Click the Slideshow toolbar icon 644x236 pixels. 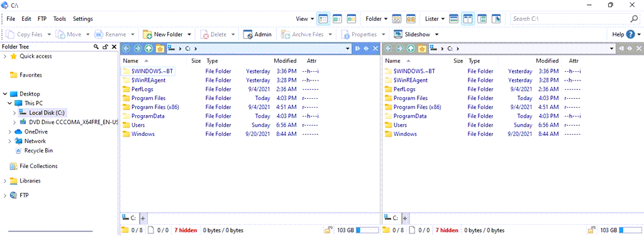[397, 35]
